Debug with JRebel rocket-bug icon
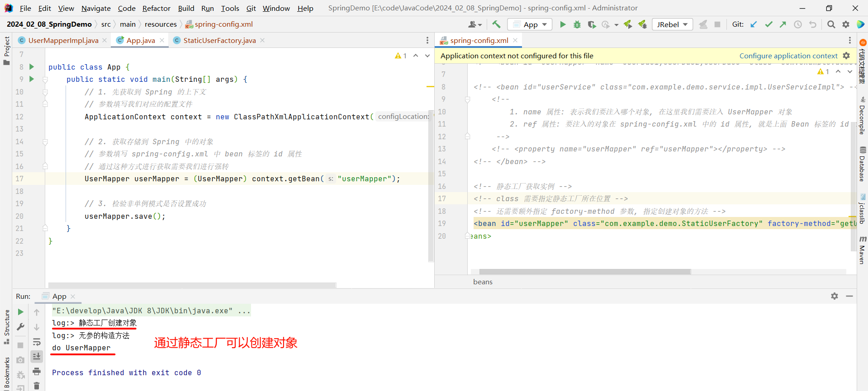Viewport: 868px width, 391px height. pyautogui.click(x=642, y=24)
